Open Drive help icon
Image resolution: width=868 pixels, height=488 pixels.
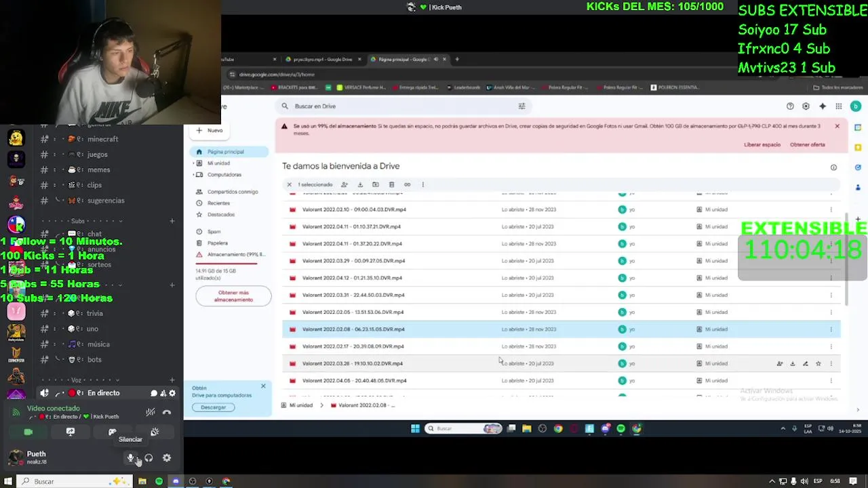[790, 106]
